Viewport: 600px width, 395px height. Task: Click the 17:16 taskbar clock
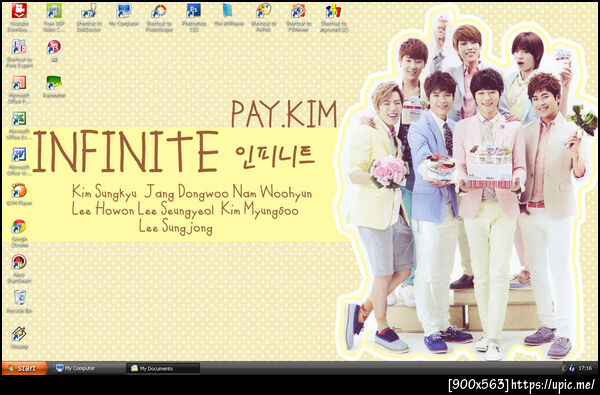coord(585,368)
